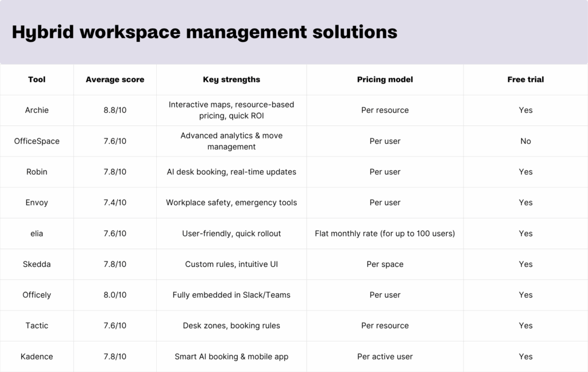The height and width of the screenshot is (372, 588).
Task: Select the 'Envoy' tool cell
Action: [37, 203]
